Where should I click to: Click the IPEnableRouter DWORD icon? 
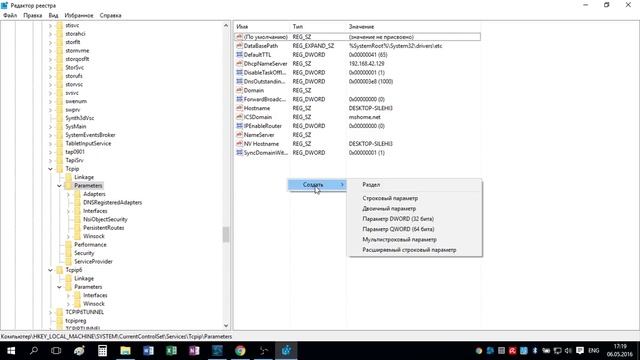tap(240, 126)
